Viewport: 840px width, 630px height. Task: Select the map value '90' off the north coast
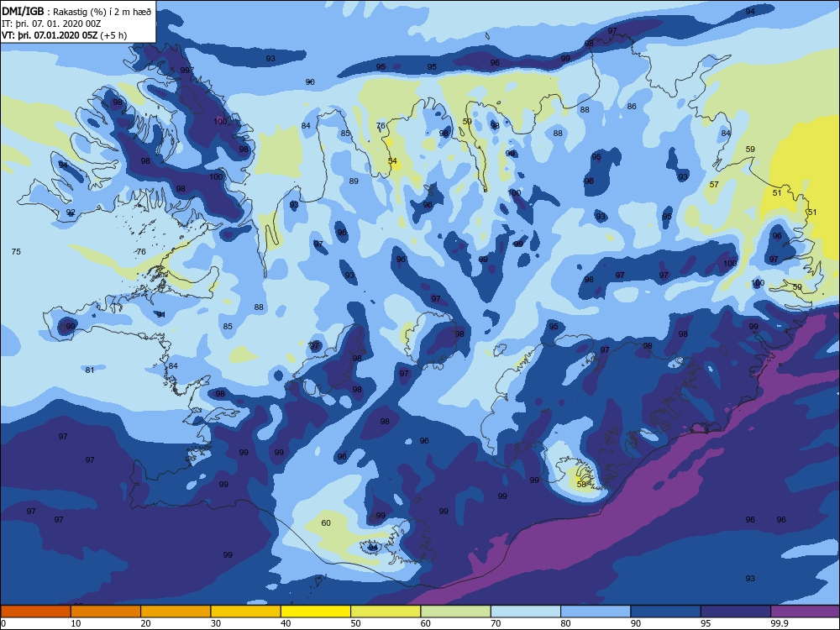(310, 82)
